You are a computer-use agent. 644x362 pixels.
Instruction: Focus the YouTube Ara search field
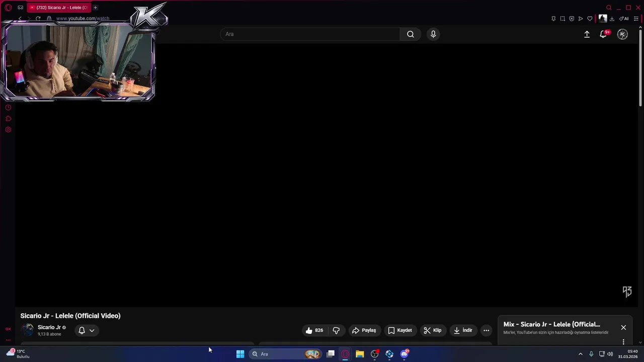[x=310, y=34]
